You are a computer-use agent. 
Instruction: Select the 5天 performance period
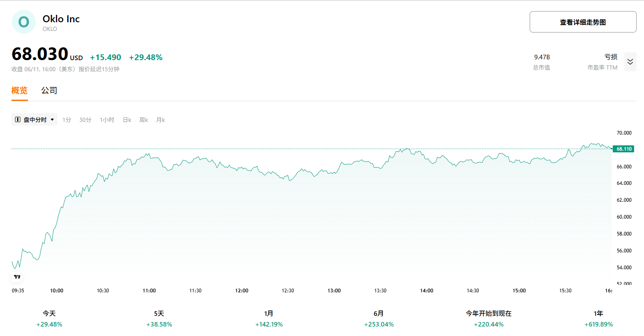pyautogui.click(x=159, y=319)
